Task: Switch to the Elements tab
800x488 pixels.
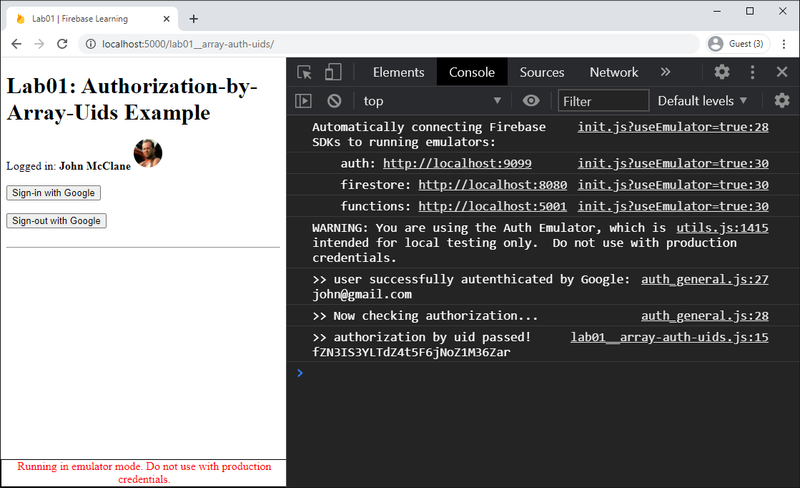Action: click(x=398, y=72)
